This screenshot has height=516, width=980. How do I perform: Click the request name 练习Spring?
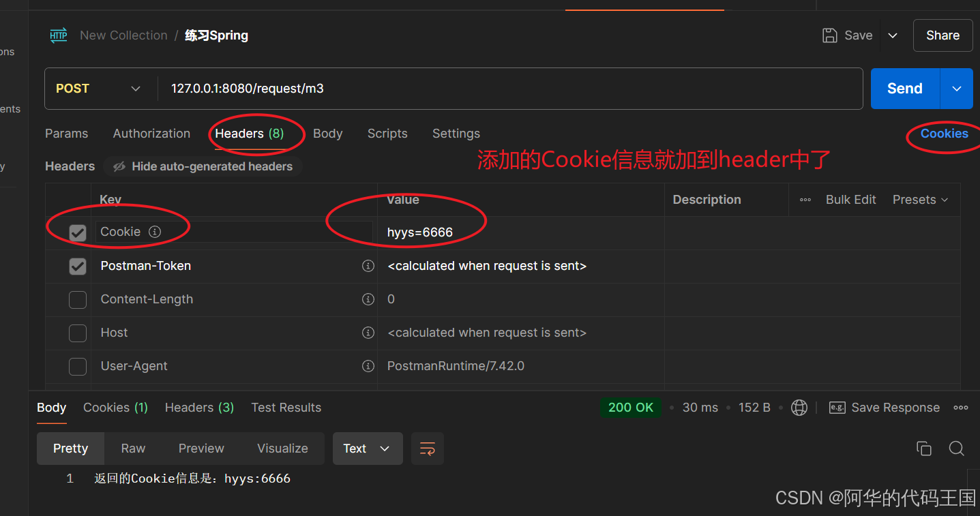216,35
